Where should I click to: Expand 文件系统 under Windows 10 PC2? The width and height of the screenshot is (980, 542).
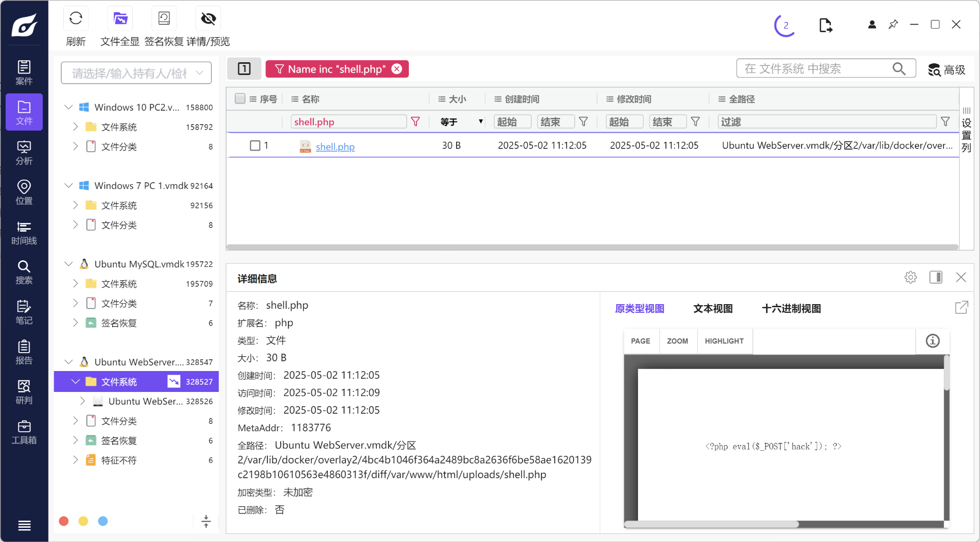point(76,127)
